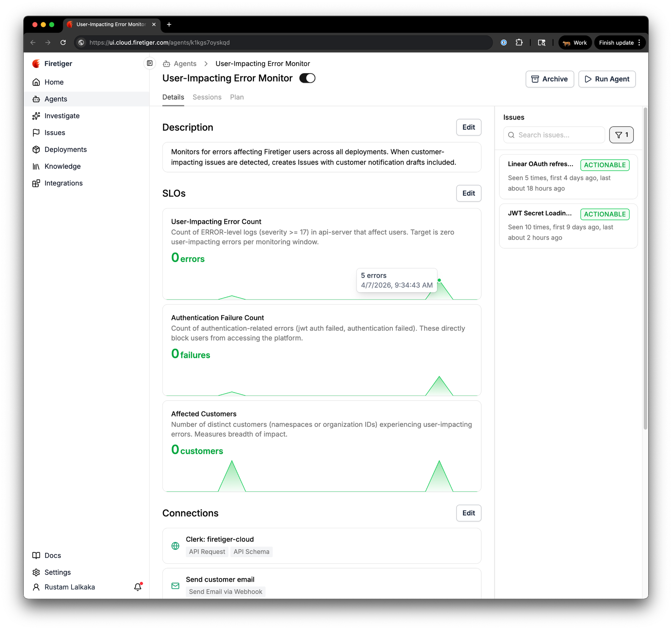Click the right panel vertical scrollbar

coord(645,269)
